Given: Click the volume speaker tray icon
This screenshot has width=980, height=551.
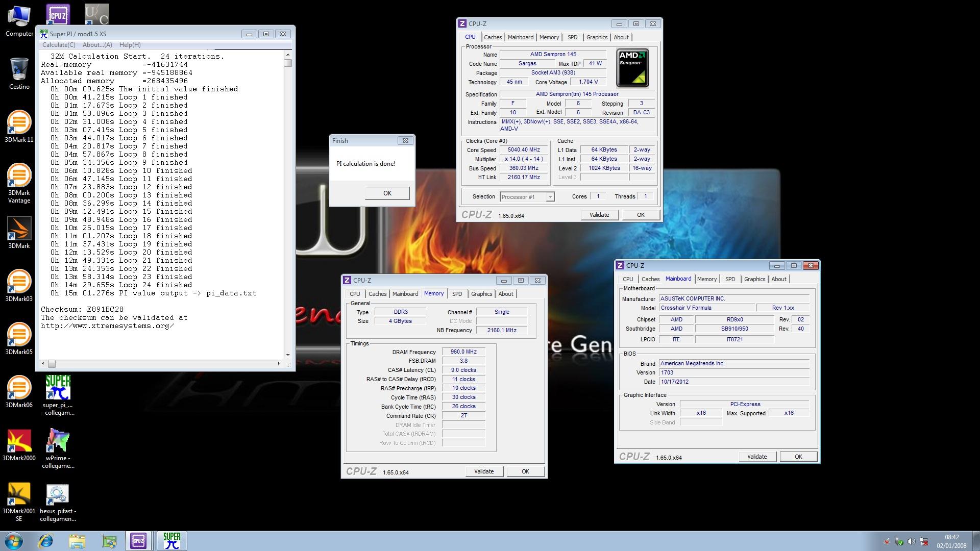Looking at the screenshot, I should [911, 541].
